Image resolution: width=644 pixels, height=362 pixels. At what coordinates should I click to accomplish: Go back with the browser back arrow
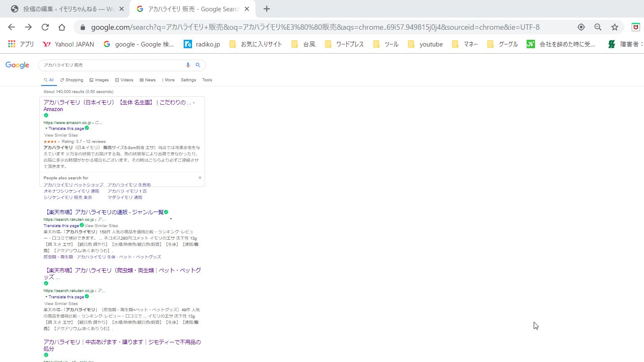pyautogui.click(x=11, y=27)
